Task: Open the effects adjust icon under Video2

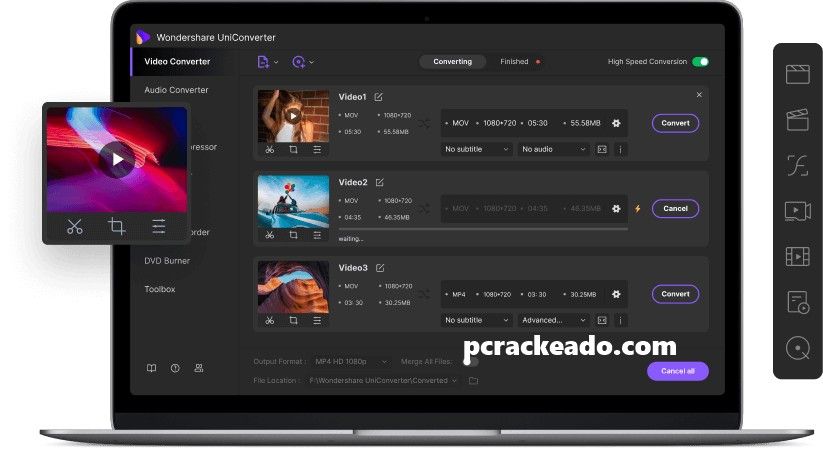Action: click(317, 235)
